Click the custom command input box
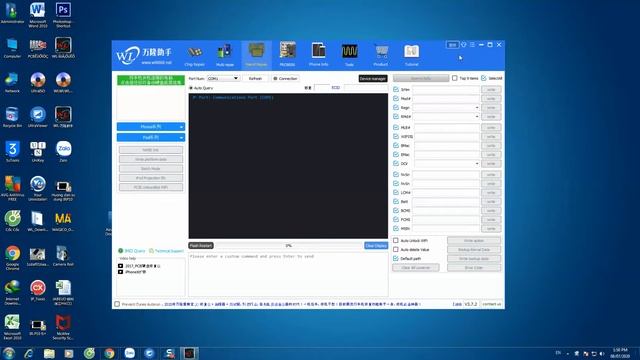Screen dimensions: 640x360 coord(288,274)
